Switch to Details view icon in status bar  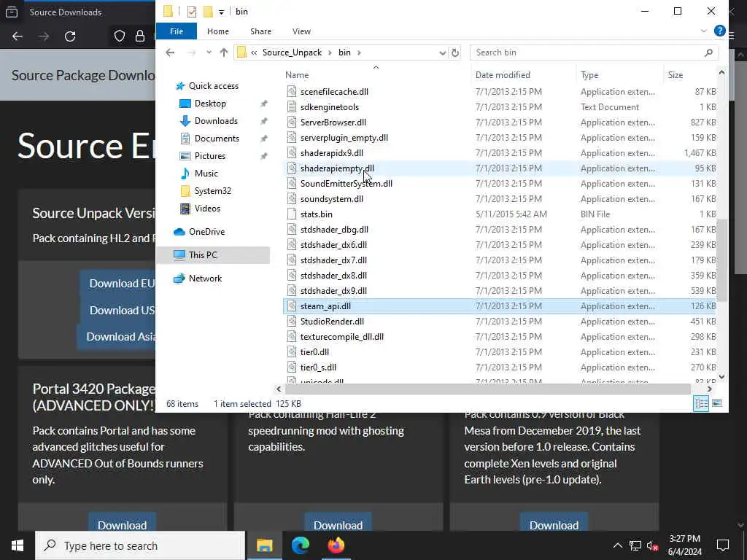click(701, 403)
